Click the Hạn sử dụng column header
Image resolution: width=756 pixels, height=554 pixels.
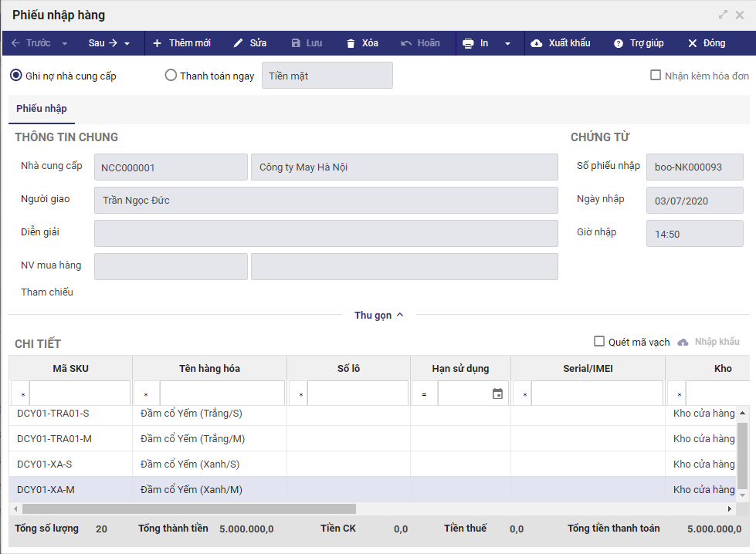(x=460, y=369)
